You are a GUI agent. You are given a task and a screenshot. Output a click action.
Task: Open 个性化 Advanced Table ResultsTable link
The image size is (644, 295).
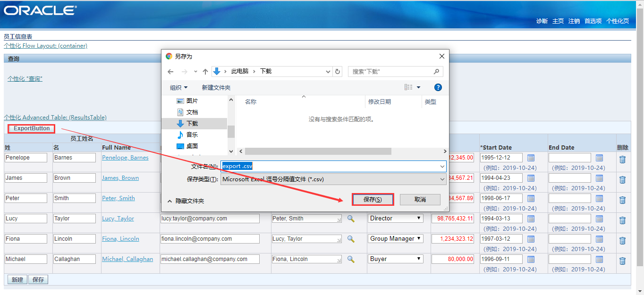click(55, 118)
